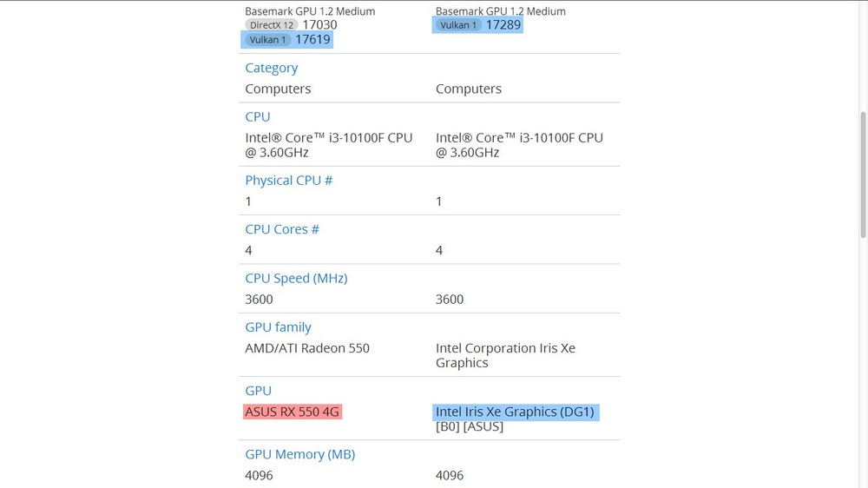Click the DirectX 12 score badge
Viewport: 868px width, 488px height.
pyautogui.click(x=272, y=25)
